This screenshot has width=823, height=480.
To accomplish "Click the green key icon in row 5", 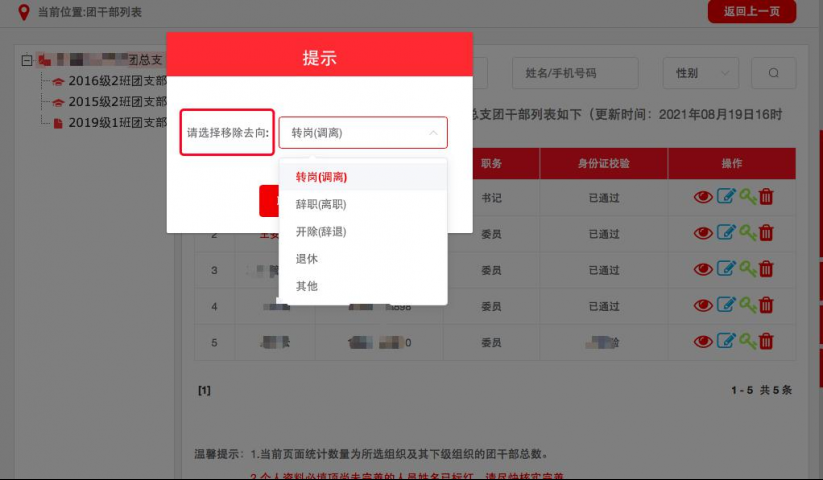I will [747, 341].
